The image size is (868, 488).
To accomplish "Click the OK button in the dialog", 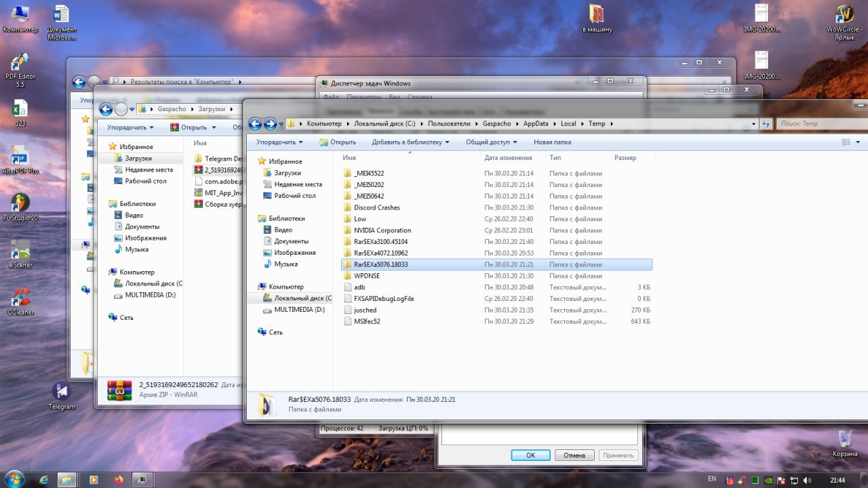I will [530, 455].
